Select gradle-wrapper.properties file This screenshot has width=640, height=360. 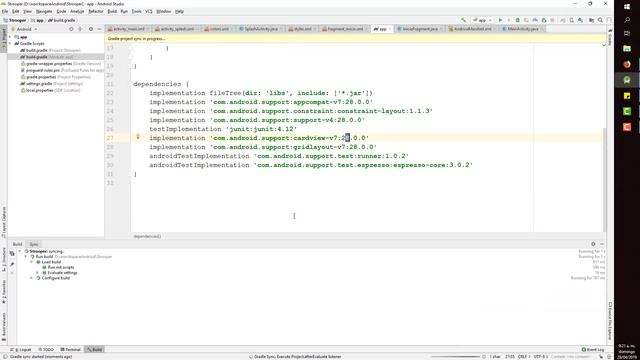[60, 64]
